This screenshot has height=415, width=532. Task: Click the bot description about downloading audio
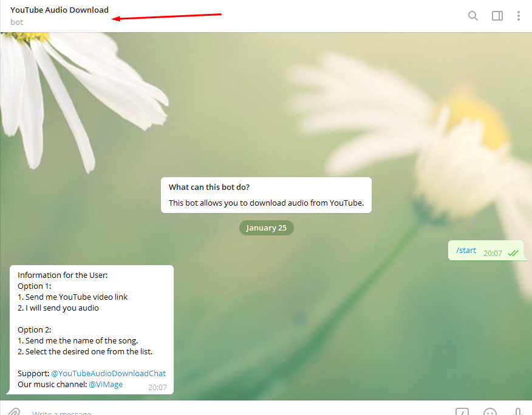pos(266,203)
